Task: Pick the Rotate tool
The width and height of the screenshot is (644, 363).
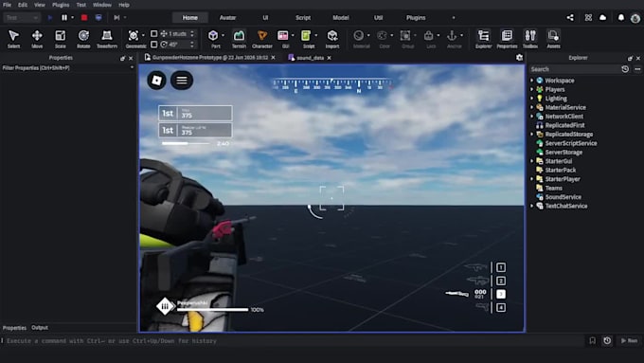Action: (83, 39)
